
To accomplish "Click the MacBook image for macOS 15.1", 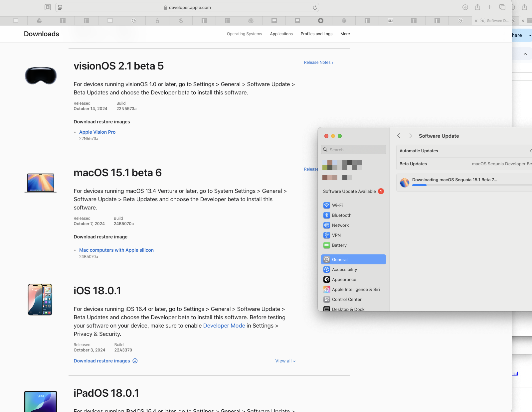I will tap(41, 183).
